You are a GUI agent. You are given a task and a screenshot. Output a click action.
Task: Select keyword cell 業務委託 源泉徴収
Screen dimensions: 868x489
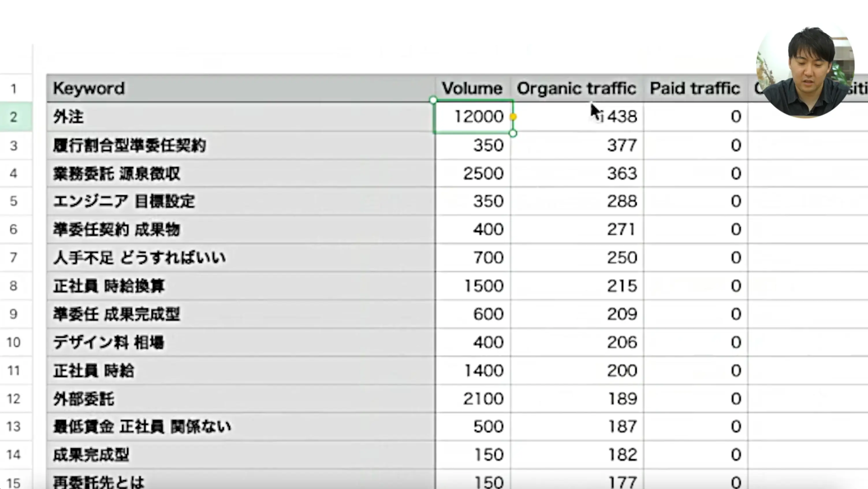point(241,173)
